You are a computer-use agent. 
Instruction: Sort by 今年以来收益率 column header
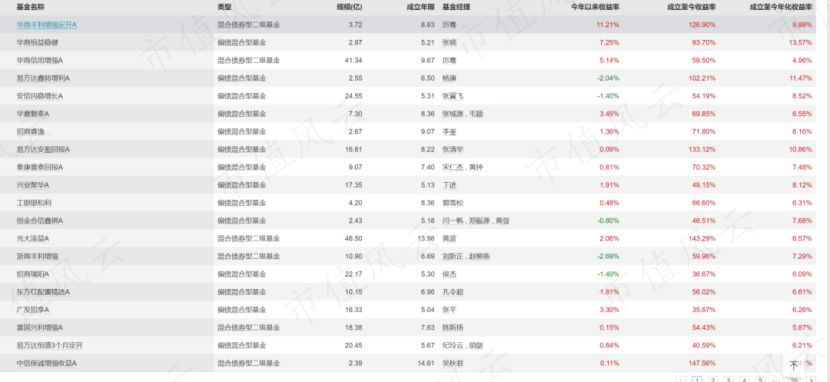pos(595,7)
